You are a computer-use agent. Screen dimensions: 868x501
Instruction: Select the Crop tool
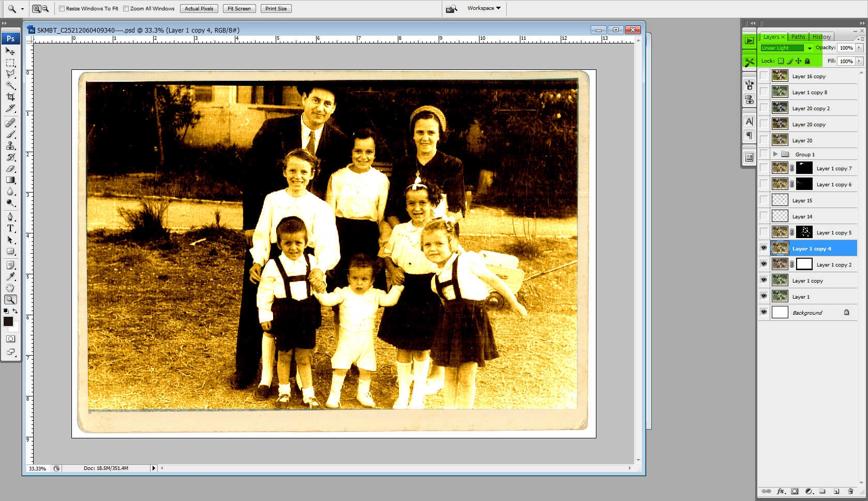(10, 97)
